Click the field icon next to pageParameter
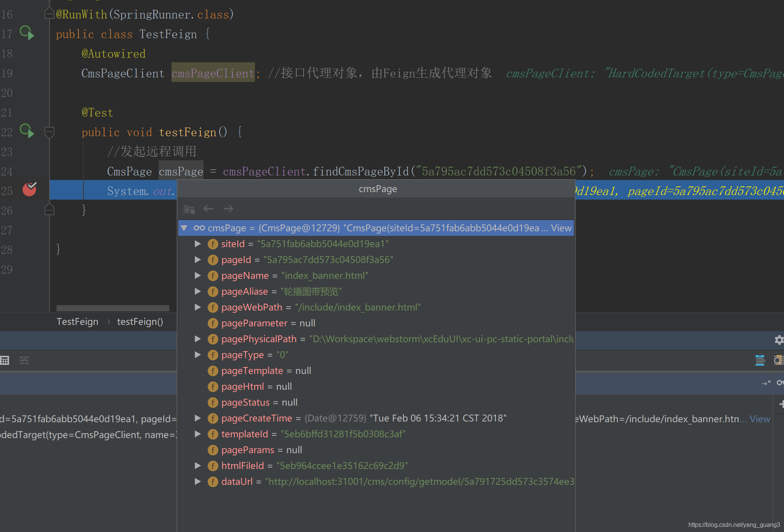784x532 pixels. point(213,323)
